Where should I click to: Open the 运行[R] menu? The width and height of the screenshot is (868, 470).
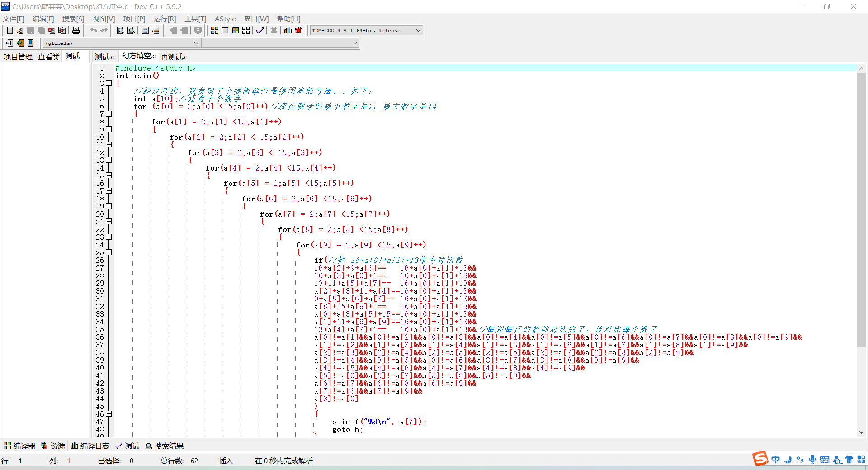[x=165, y=19]
